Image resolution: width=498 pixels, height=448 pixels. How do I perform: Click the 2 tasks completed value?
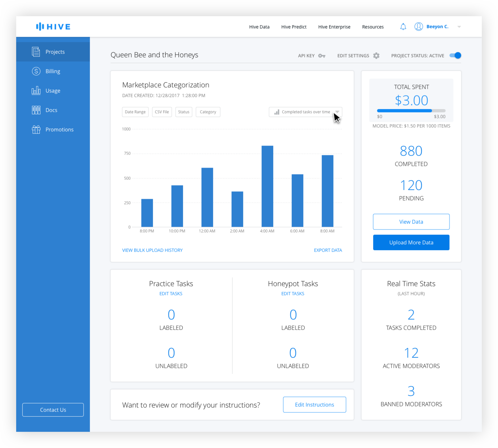point(411,315)
